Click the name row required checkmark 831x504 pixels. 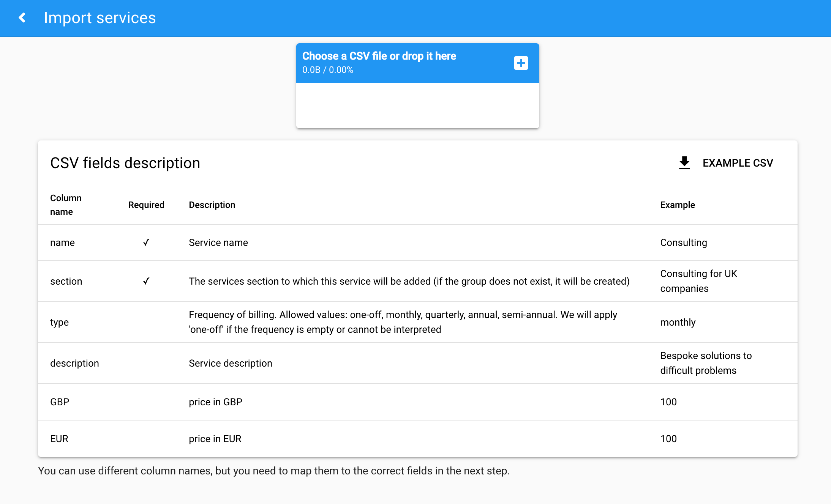tap(146, 243)
